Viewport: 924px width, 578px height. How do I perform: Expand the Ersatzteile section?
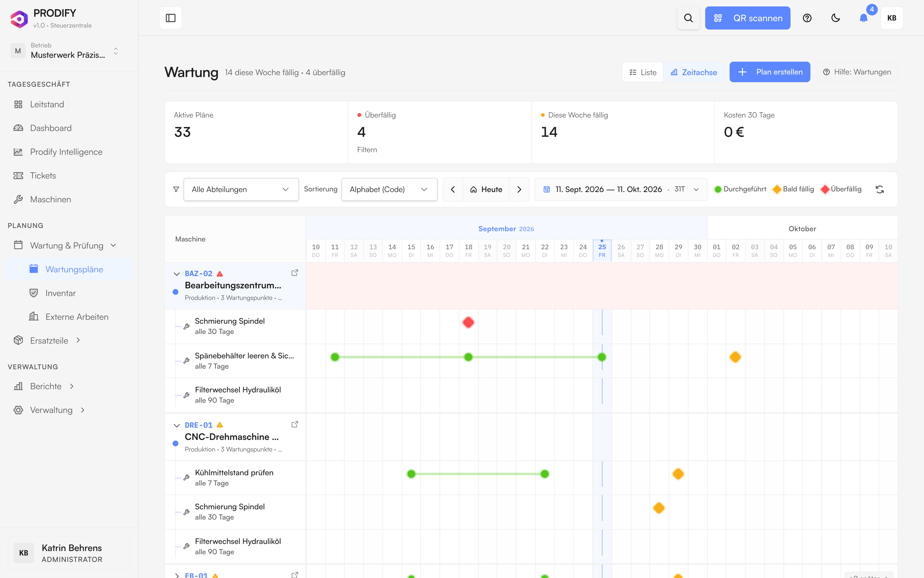point(69,340)
